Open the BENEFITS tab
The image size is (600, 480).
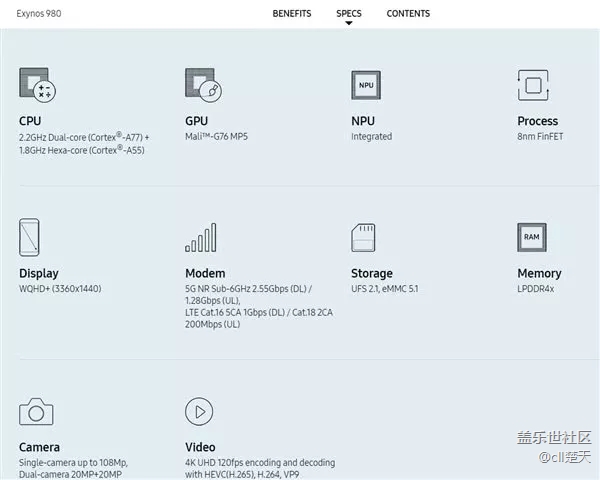(x=292, y=14)
